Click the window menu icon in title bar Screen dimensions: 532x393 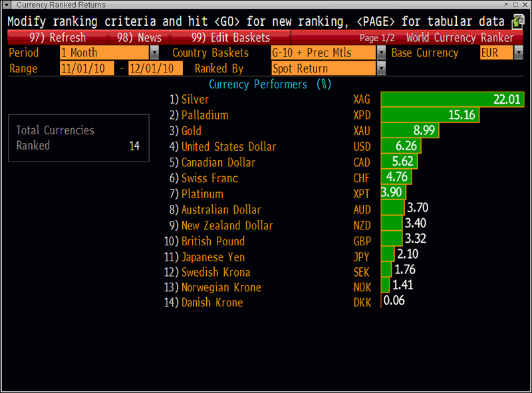(x=7, y=5)
